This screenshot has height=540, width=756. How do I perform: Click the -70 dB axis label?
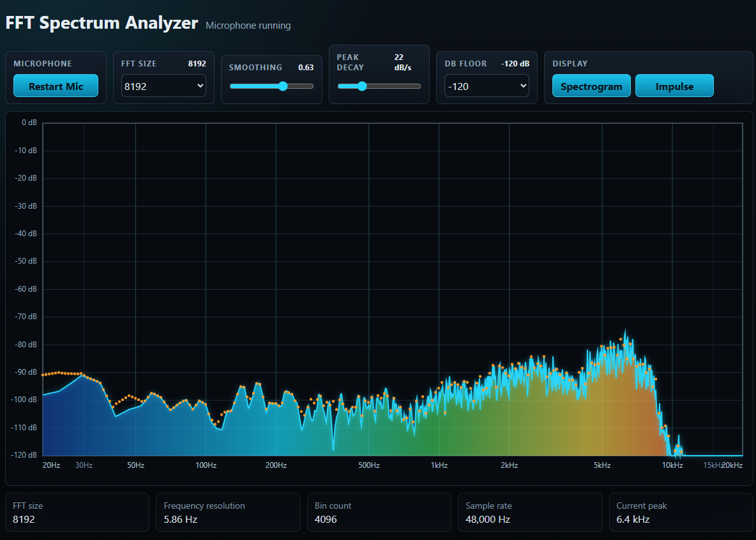[x=26, y=317]
